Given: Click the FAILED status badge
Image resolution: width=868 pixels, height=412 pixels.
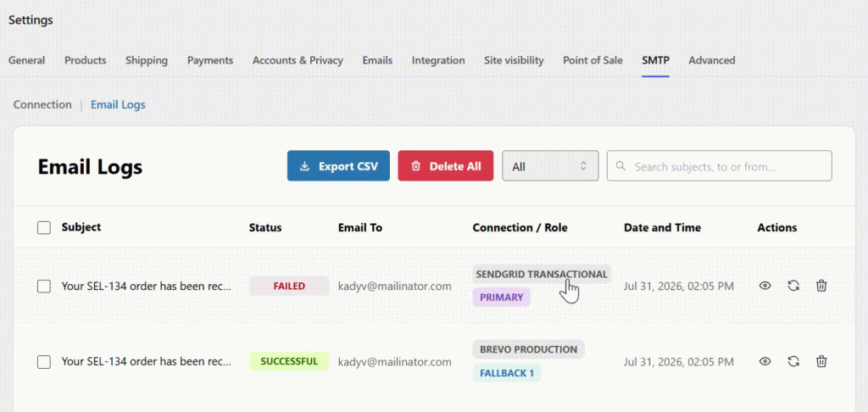Looking at the screenshot, I should 289,287.
